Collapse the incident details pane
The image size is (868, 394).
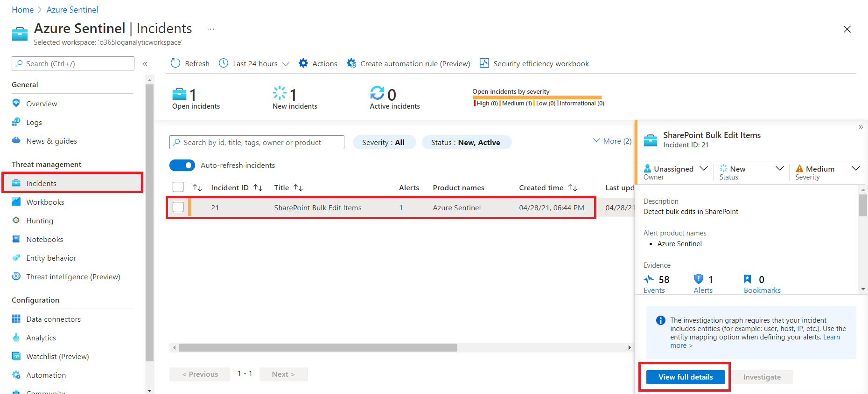click(x=861, y=127)
